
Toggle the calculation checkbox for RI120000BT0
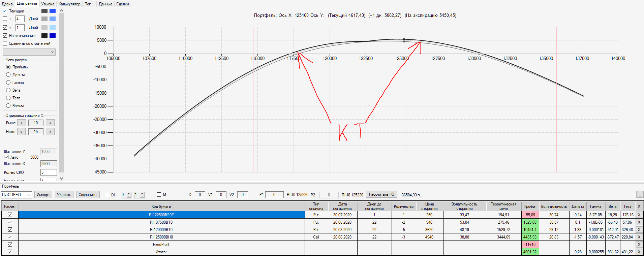(10, 230)
